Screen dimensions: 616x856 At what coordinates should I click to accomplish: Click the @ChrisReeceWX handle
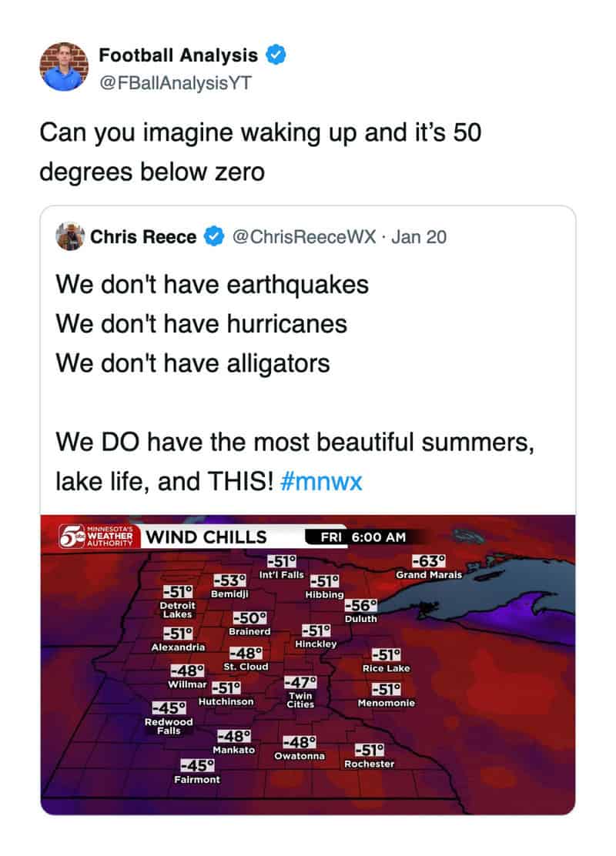303,237
